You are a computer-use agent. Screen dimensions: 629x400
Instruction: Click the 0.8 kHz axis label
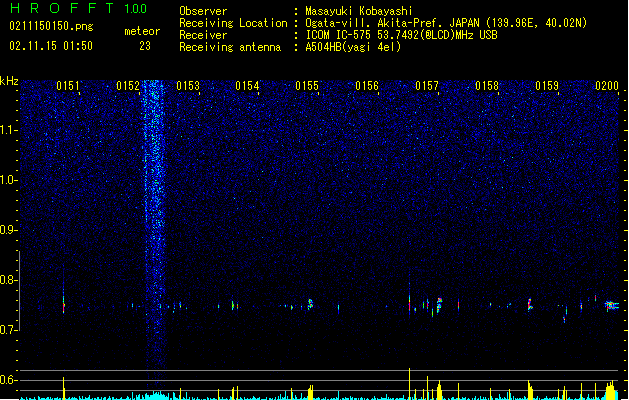(x=8, y=280)
